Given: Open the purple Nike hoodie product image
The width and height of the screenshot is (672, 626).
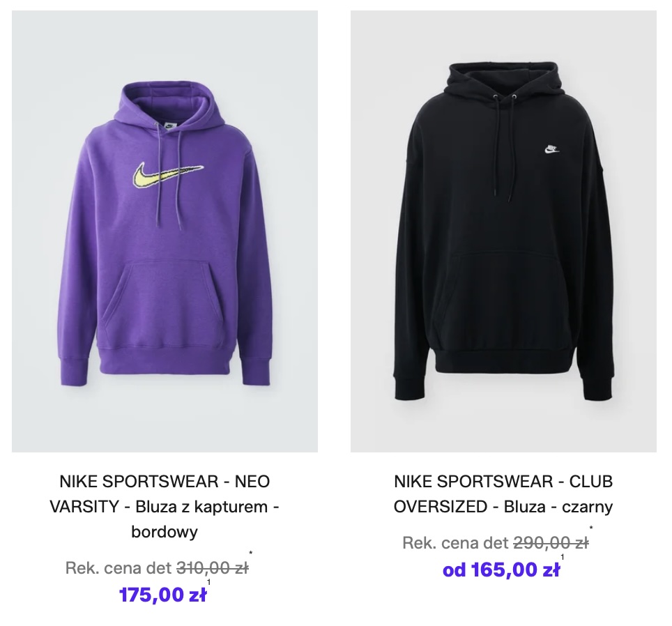Looking at the screenshot, I should coord(165,230).
